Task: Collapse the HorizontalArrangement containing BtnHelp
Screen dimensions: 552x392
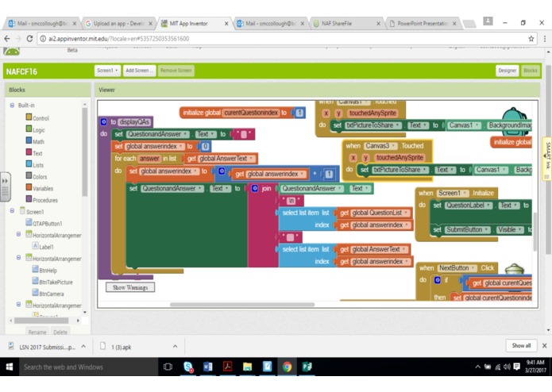Action: click(18, 258)
